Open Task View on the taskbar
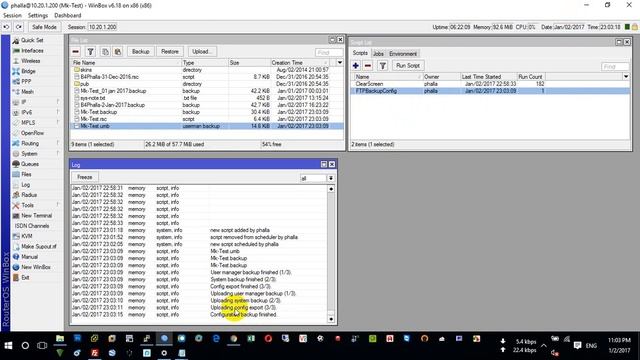The height and width of the screenshot is (360, 640). coord(42,346)
